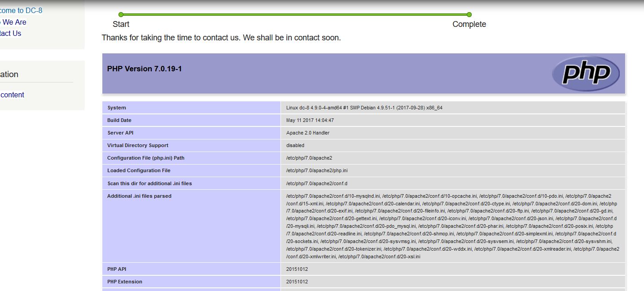Screen dimensions: 644x291
Task: Click the Start marker on progress bar
Action: coord(121,14)
